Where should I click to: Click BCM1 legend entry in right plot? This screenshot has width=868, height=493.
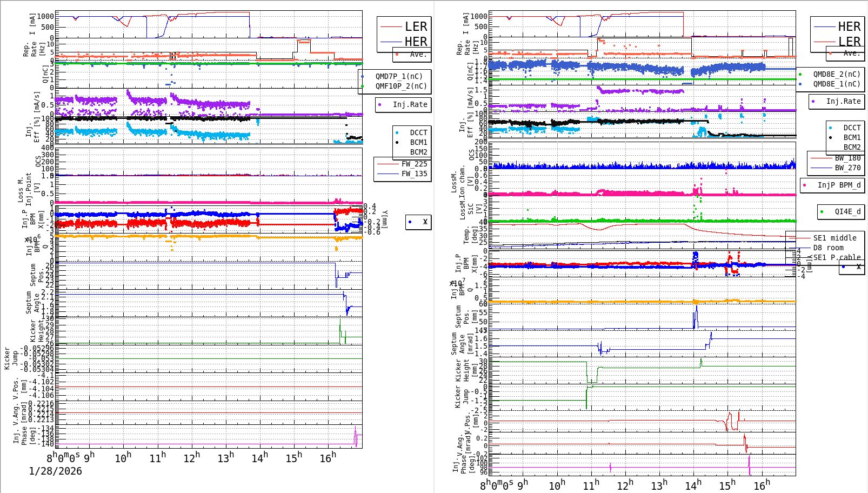(x=852, y=137)
